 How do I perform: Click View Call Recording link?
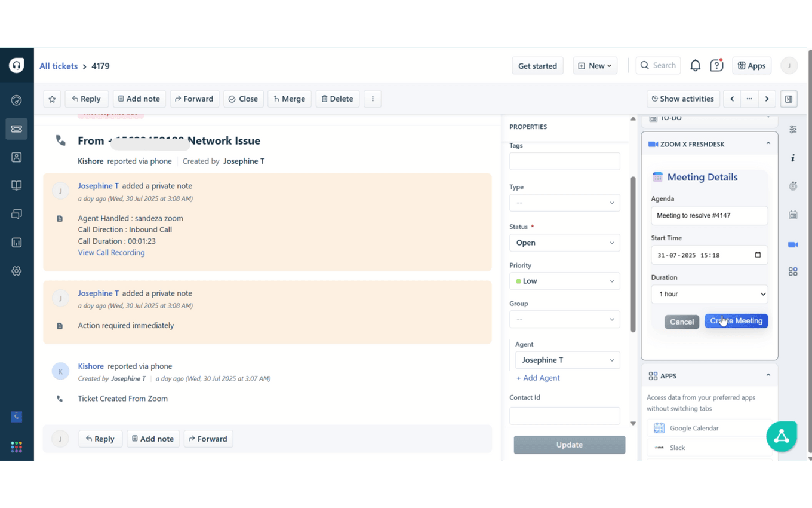point(111,253)
